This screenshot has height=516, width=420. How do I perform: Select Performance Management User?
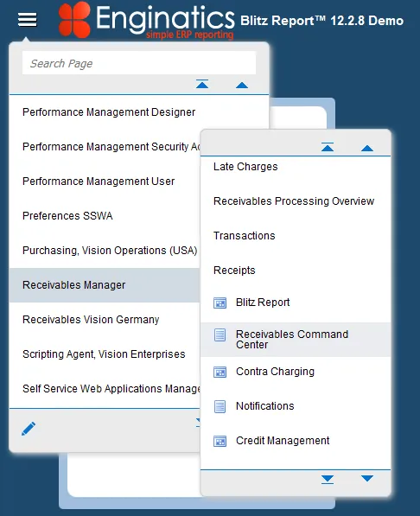pos(99,182)
